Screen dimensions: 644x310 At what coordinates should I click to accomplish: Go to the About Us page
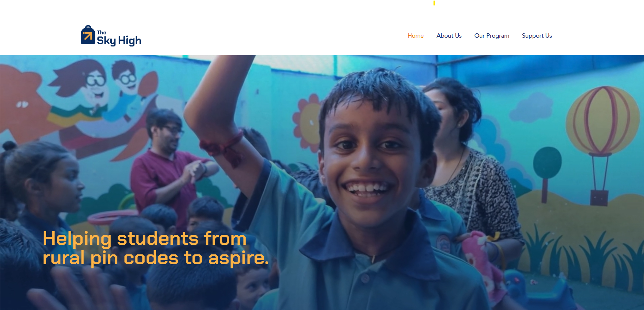pyautogui.click(x=449, y=36)
